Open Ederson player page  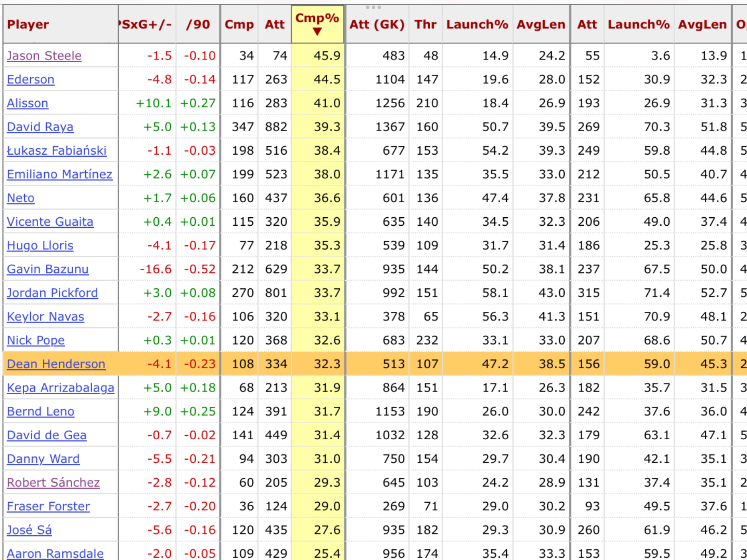[31, 79]
